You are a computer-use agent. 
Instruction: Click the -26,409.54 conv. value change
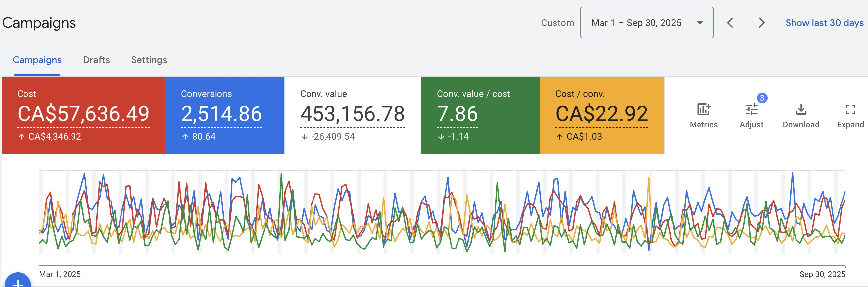[x=333, y=136]
